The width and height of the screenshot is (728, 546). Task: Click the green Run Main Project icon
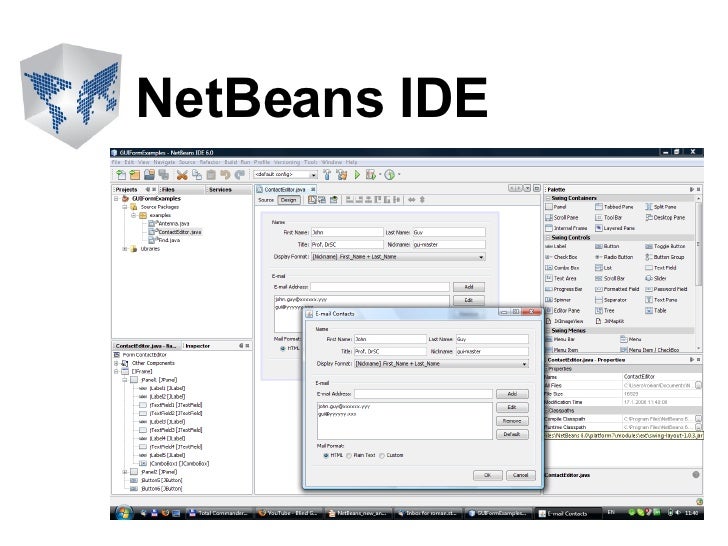tap(357, 175)
